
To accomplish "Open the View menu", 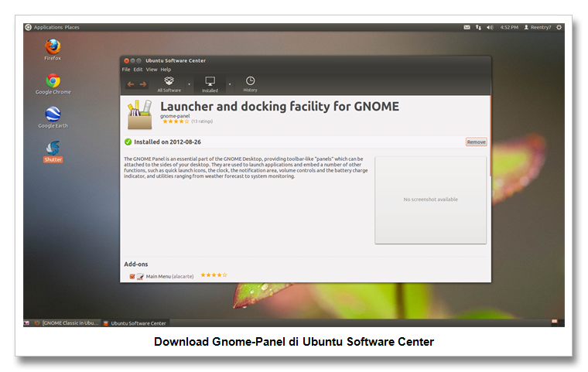I will tap(152, 70).
